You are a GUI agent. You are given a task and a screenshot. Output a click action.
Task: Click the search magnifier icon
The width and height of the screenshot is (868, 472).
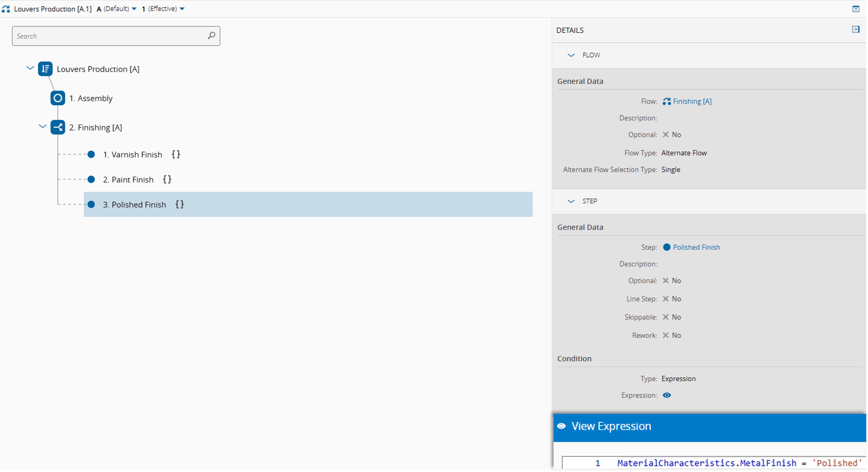pos(211,35)
